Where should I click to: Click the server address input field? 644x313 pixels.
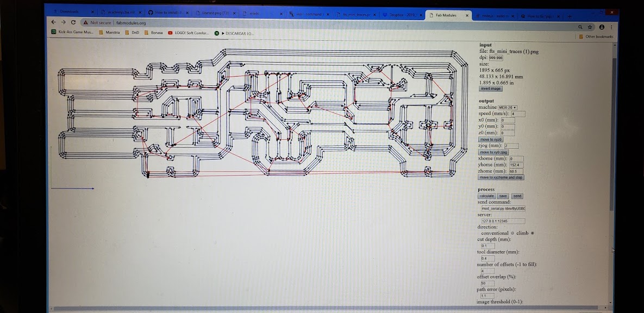tap(503, 221)
